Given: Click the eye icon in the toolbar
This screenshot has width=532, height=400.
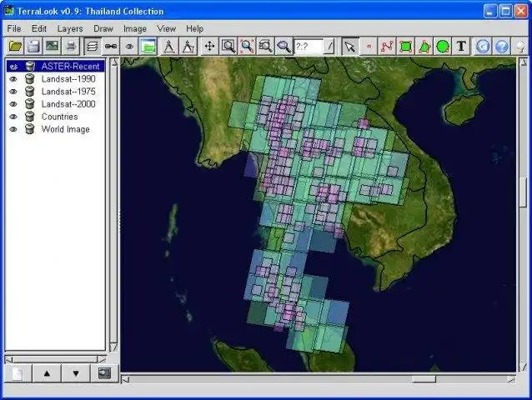Looking at the screenshot, I should pos(129,46).
